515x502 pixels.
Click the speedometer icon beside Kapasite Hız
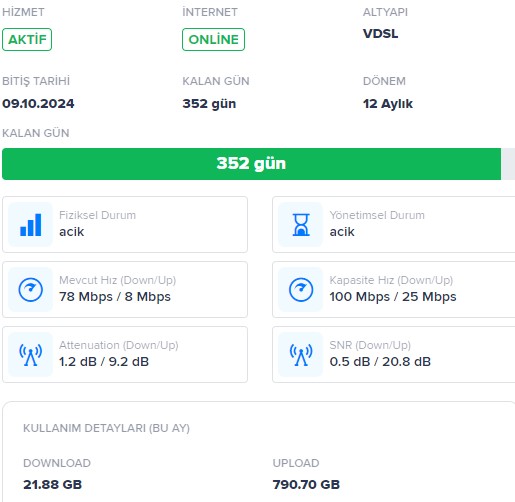click(301, 290)
